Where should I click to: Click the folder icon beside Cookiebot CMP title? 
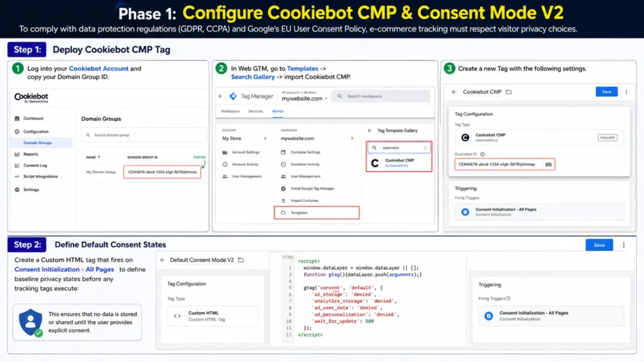coord(509,92)
